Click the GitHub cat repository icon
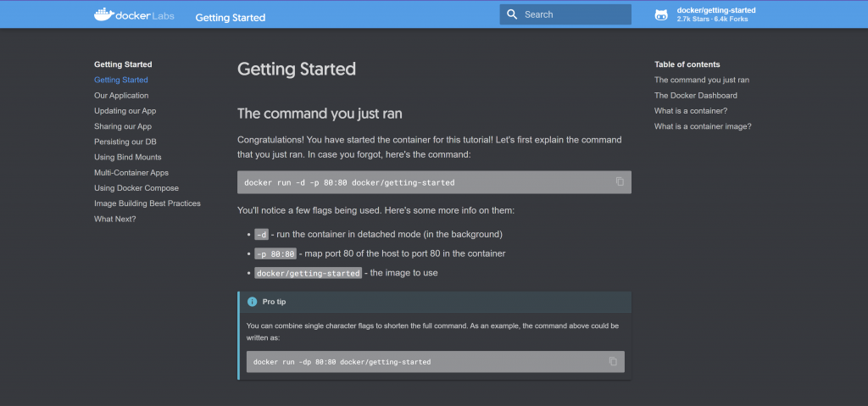868x406 pixels. [x=661, y=14]
